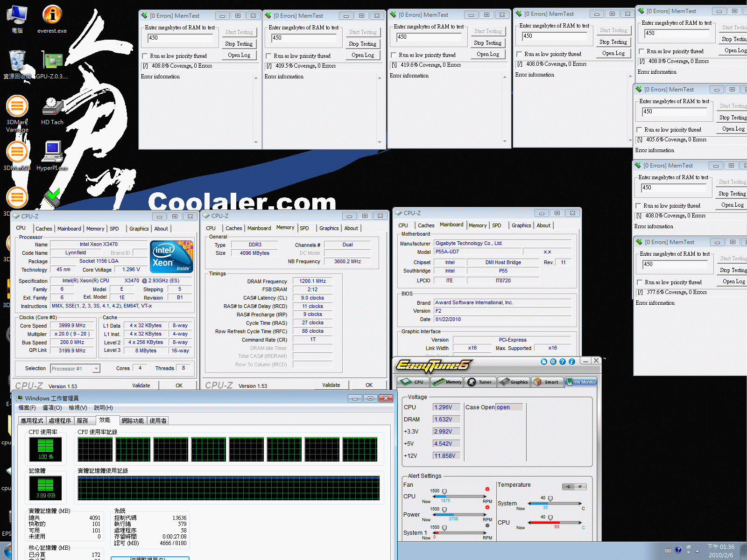Open the 電腦 (Computer) desktop icon
747x560 pixels.
17,20
